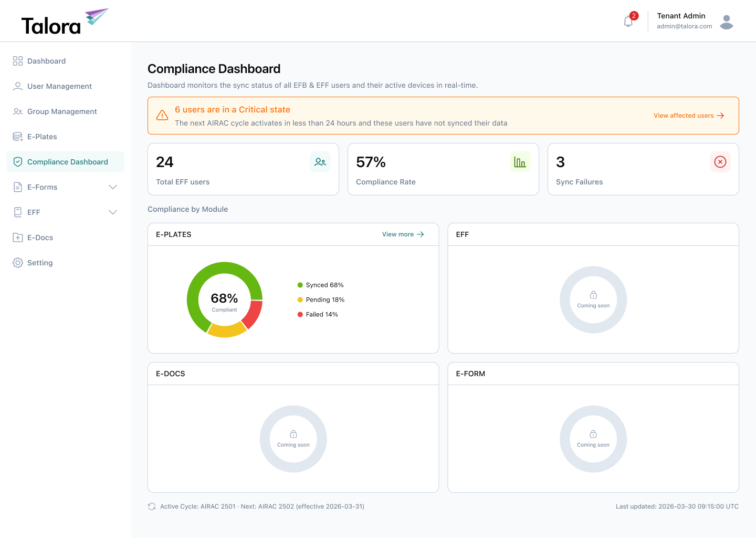Open notifications bell icon
The width and height of the screenshot is (756, 538).
(x=628, y=22)
